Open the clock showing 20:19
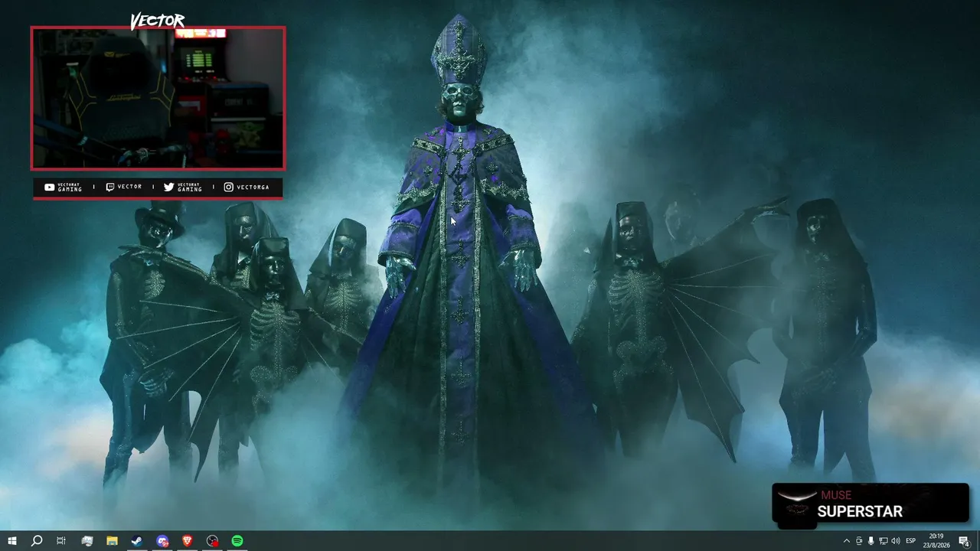Image resolution: width=980 pixels, height=551 pixels. coord(937,541)
